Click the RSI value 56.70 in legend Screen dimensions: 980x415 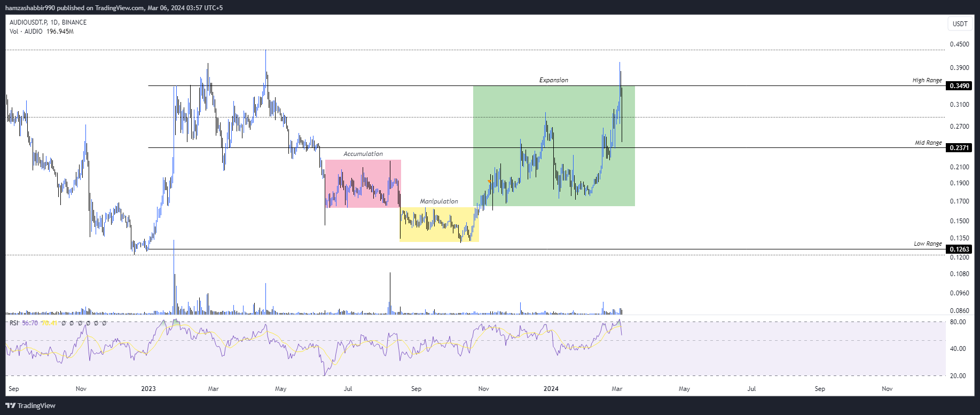(x=30, y=323)
